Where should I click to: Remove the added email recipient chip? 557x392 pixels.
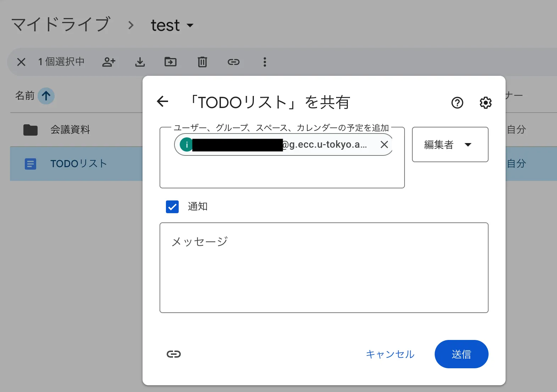tap(384, 144)
